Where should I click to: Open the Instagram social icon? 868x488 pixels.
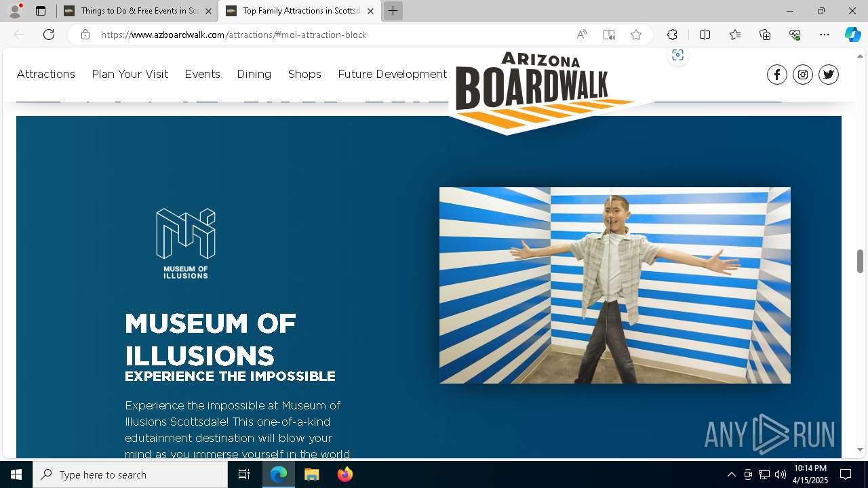tap(803, 75)
